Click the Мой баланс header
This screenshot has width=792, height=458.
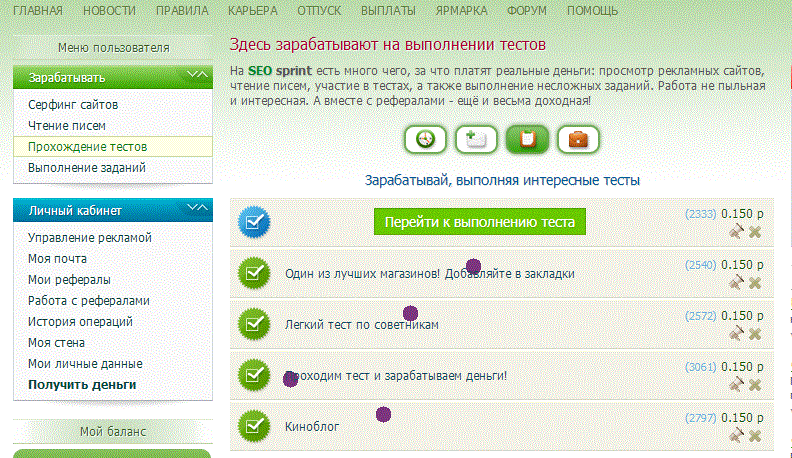click(x=113, y=432)
